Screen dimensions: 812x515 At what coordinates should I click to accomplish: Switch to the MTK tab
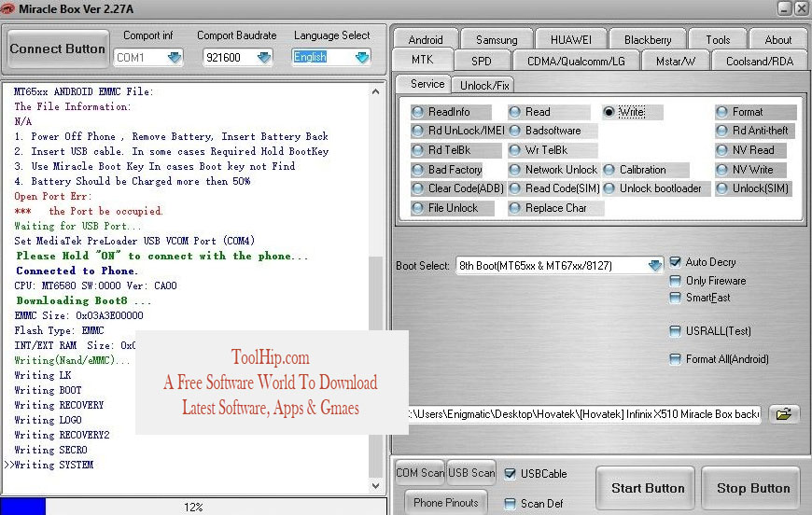point(423,60)
